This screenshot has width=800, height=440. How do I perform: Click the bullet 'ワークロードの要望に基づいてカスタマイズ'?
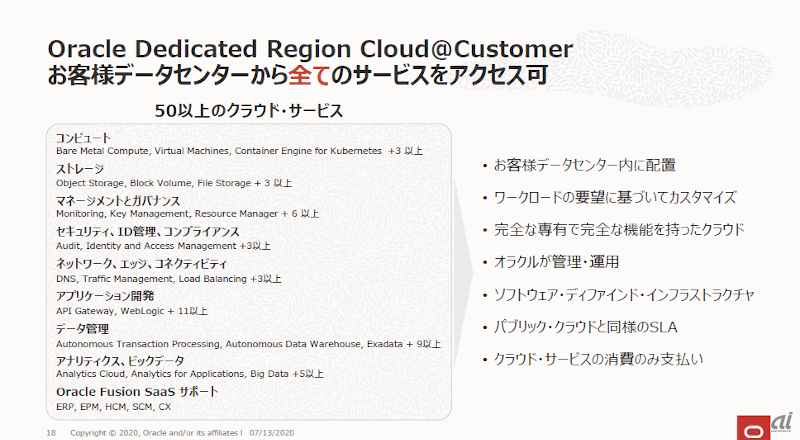615,198
